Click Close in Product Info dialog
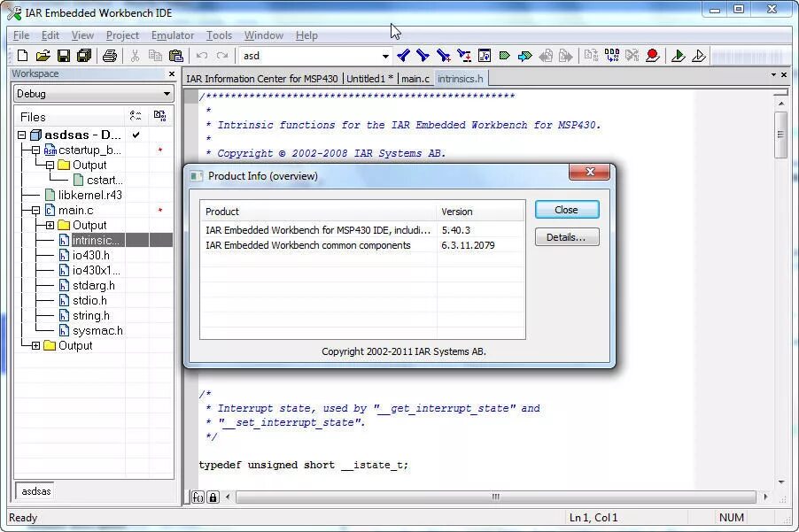 567,210
